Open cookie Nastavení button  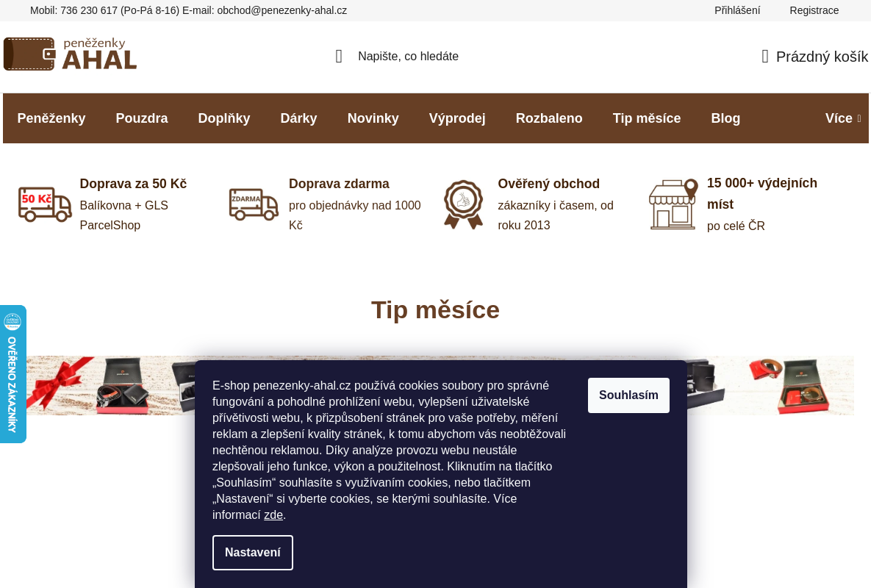(253, 553)
